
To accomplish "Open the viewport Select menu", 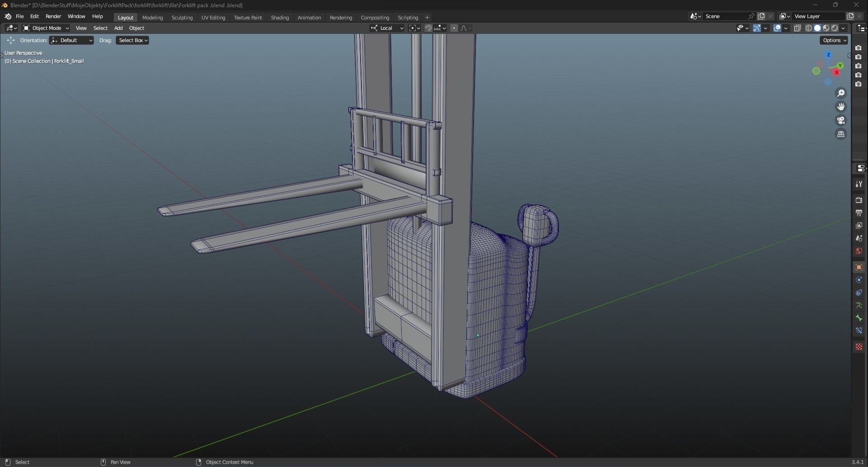I will pos(100,28).
